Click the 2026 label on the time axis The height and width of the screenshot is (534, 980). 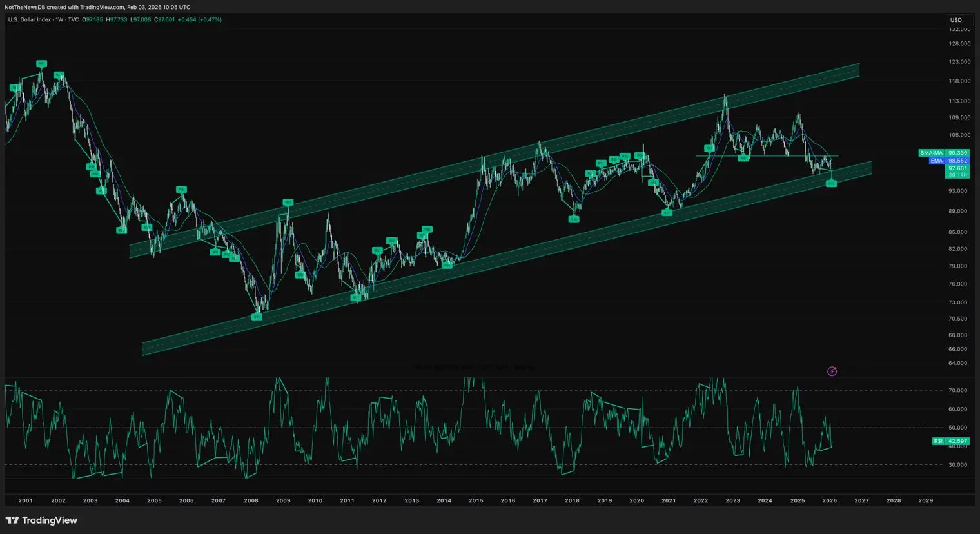[x=830, y=500]
